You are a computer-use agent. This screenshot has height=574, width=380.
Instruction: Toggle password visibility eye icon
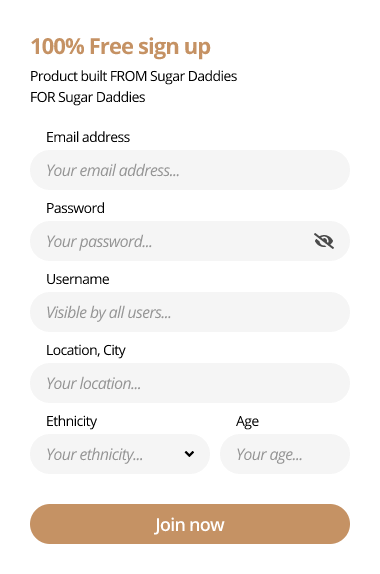tap(324, 241)
